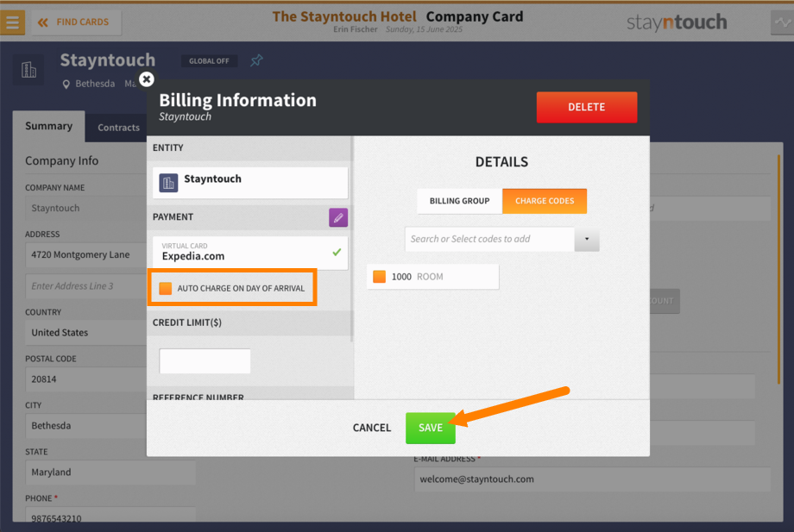The height and width of the screenshot is (532, 794).
Task: Go back to Find Cards
Action: [x=77, y=22]
